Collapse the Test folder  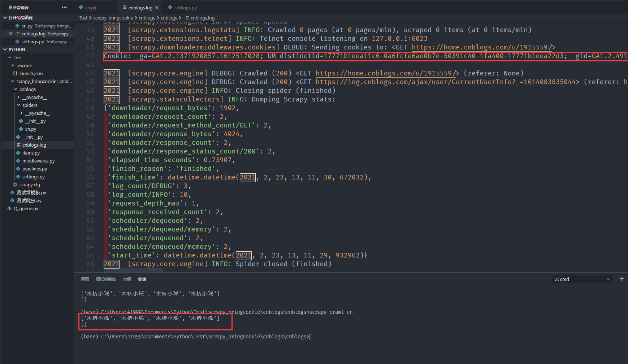(10, 57)
